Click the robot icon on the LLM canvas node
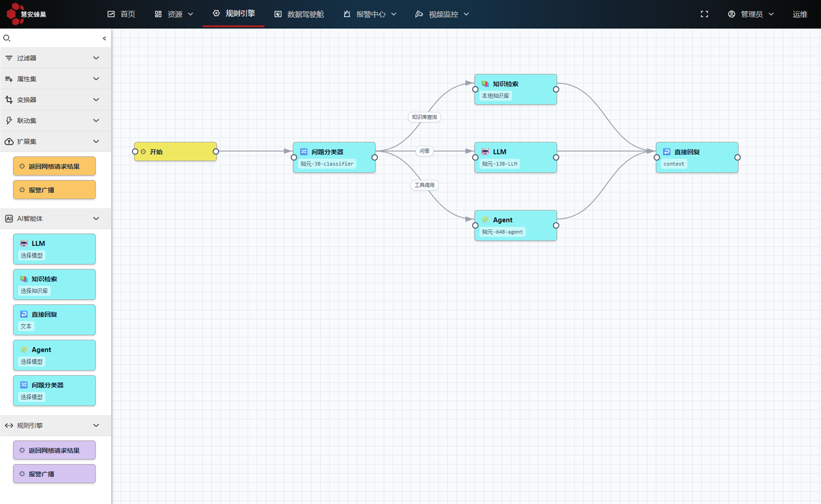 (485, 152)
